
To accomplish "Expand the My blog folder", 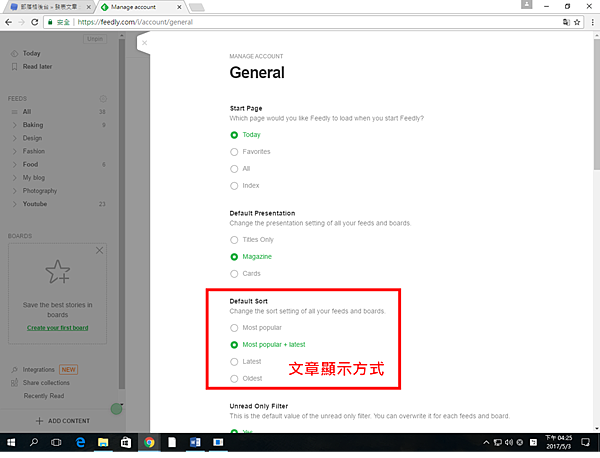I will 15,178.
